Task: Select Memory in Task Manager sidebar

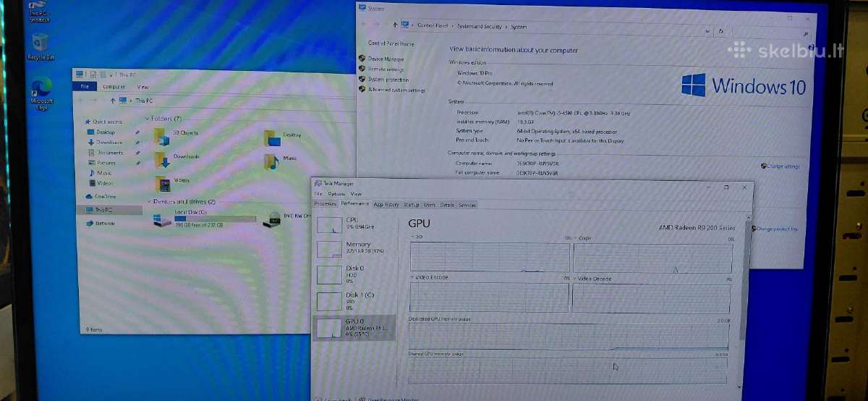Action: point(356,248)
